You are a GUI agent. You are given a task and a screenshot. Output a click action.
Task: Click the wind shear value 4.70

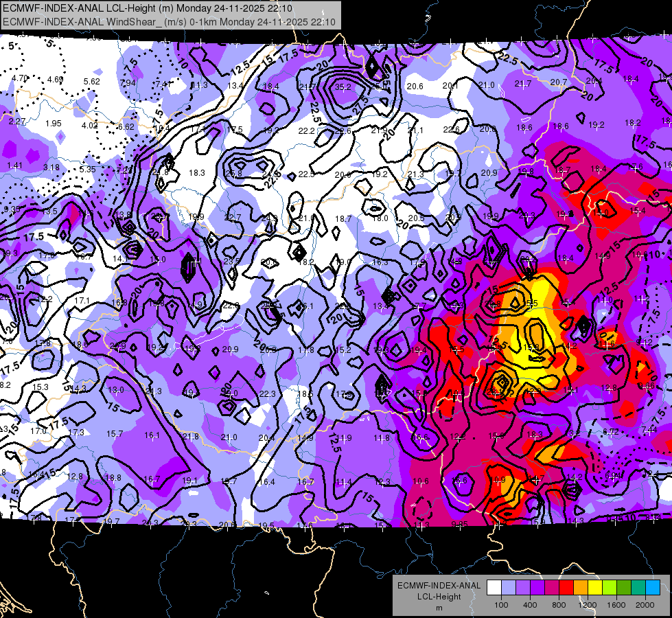pos(20,78)
